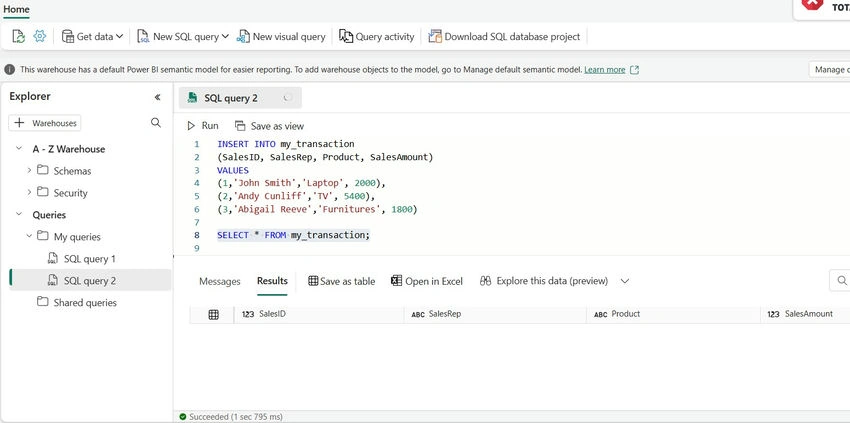Expand the Explore this data dropdown chevron
Viewport: 850px width, 423px height.
624,281
